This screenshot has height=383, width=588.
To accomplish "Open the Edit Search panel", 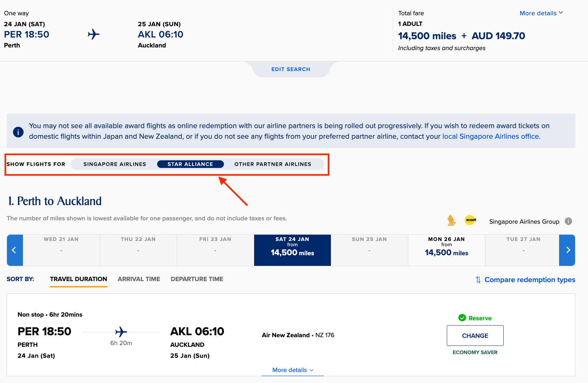I will [x=291, y=69].
